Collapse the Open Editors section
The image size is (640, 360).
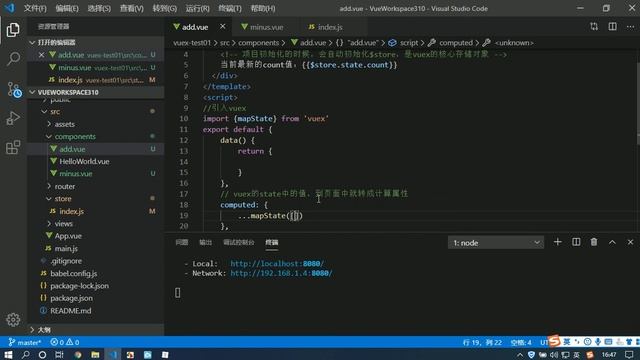(32, 42)
